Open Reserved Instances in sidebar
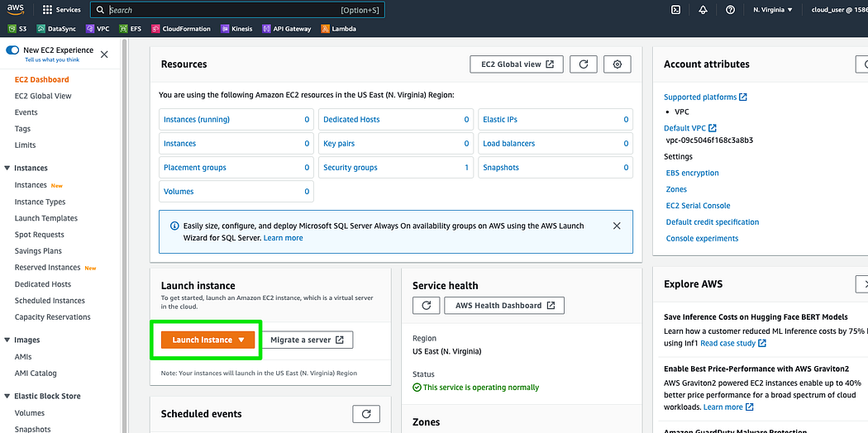 48,268
